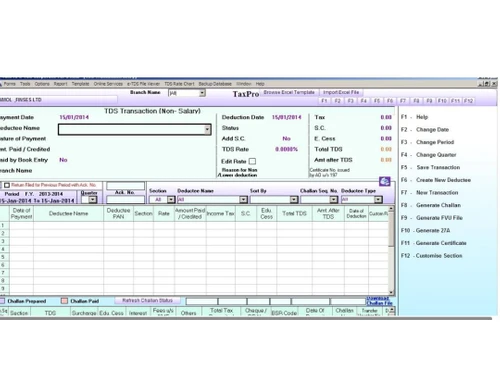
Task: Open the Options menu
Action: (x=42, y=84)
